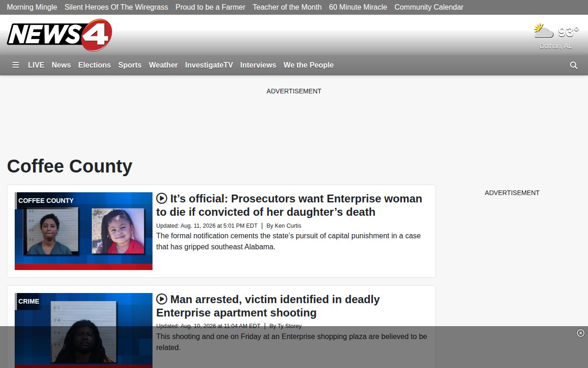Click the 93° temperature reading

(568, 32)
